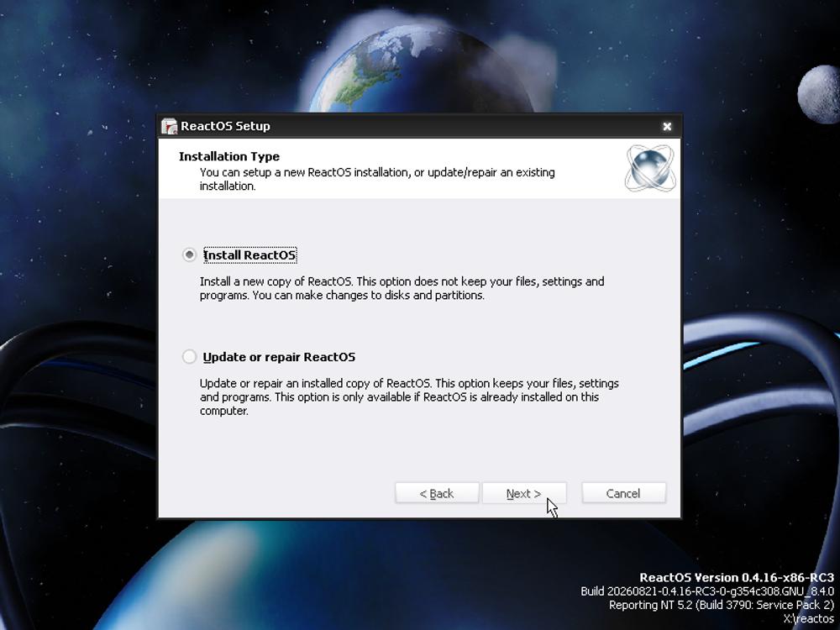Click the ReactOS logo in header
The image size is (840, 630).
(x=650, y=168)
